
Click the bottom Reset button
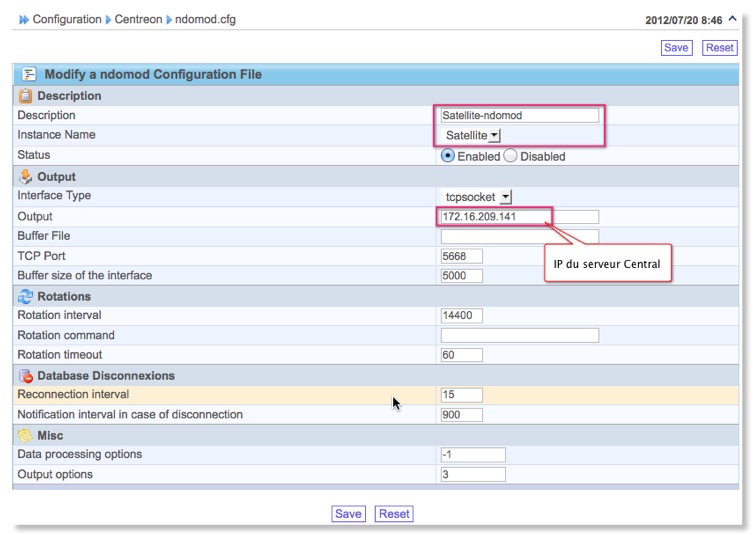(394, 514)
